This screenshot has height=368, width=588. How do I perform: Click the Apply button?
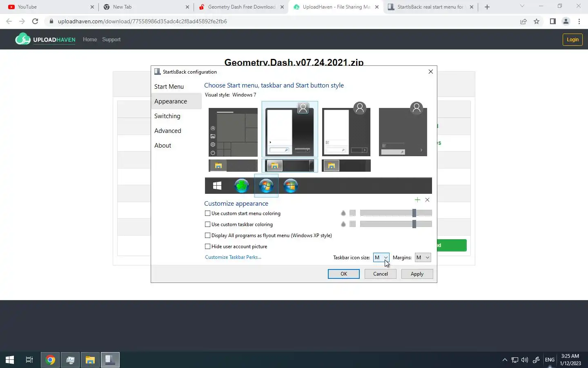[x=417, y=274]
